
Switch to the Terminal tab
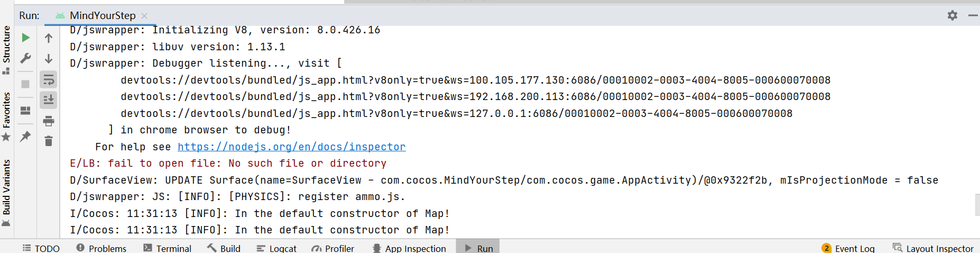point(167,248)
